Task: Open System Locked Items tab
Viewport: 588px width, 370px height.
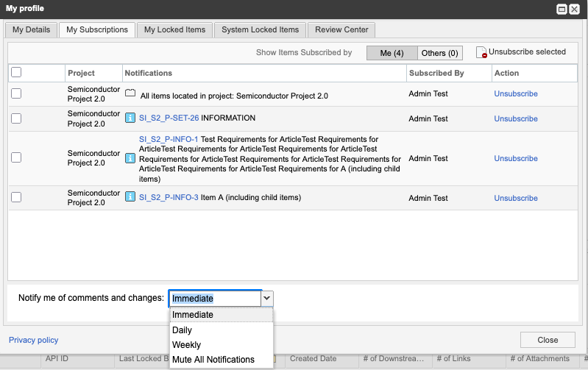Action: (261, 29)
